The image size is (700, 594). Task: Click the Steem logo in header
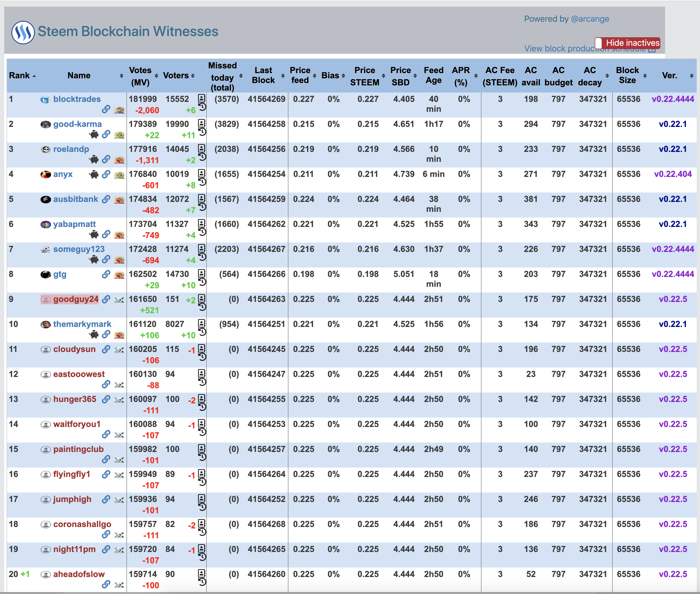pos(23,32)
